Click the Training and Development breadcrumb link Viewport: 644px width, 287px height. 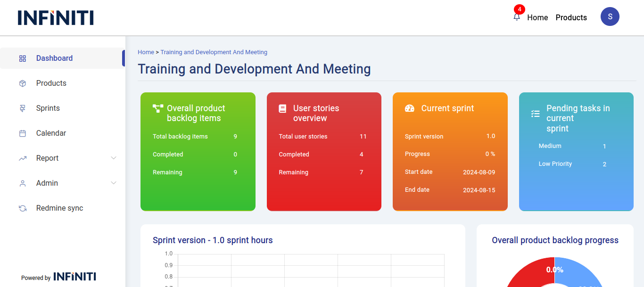214,52
